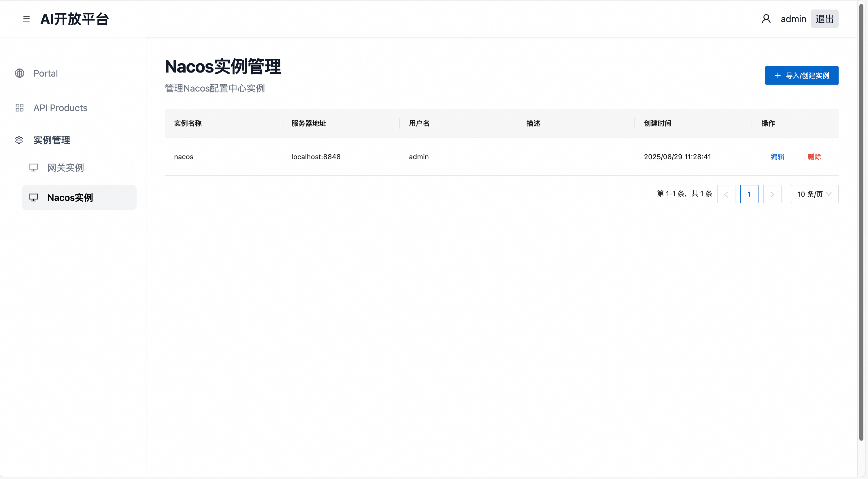Click the API Products grid icon
The width and height of the screenshot is (868, 479).
click(20, 108)
